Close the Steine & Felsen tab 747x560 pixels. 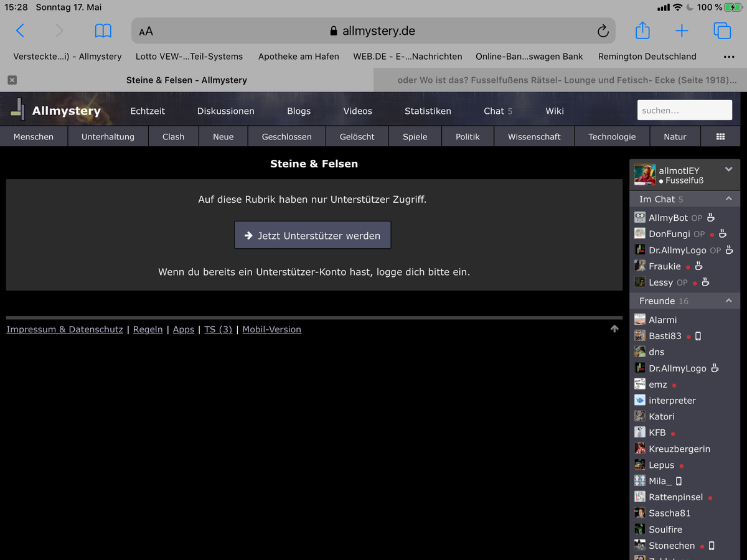(x=12, y=80)
